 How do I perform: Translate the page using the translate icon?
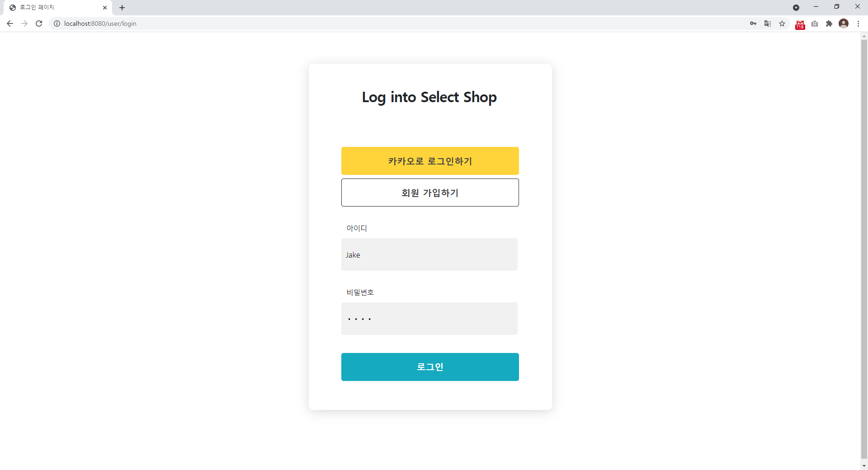[x=768, y=23]
